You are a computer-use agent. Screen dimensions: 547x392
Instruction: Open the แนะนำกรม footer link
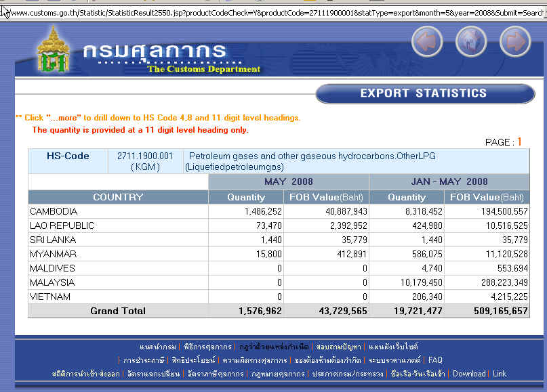click(158, 347)
